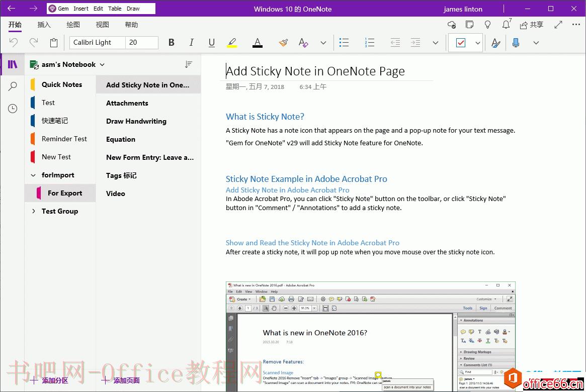
Task: Collapse the forImport section group
Action: (33, 175)
